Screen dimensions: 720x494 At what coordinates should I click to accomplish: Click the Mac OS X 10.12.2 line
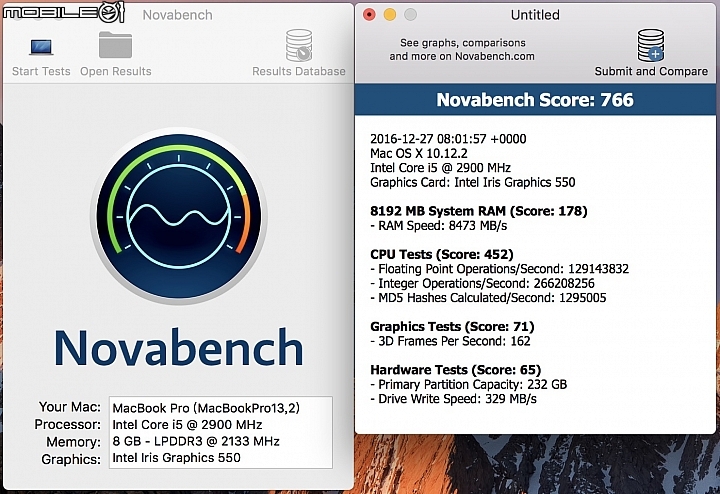tap(419, 153)
